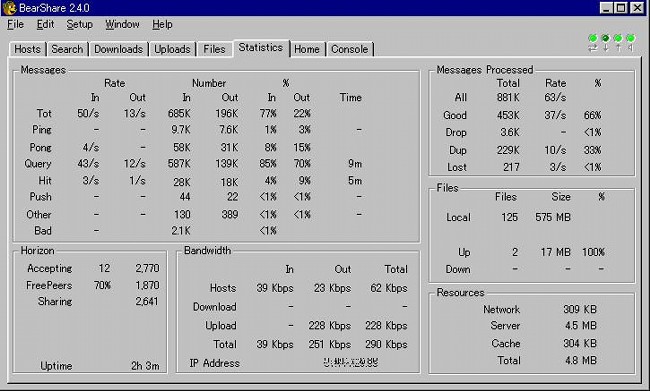Open the Console tab
650x391 pixels.
click(349, 49)
